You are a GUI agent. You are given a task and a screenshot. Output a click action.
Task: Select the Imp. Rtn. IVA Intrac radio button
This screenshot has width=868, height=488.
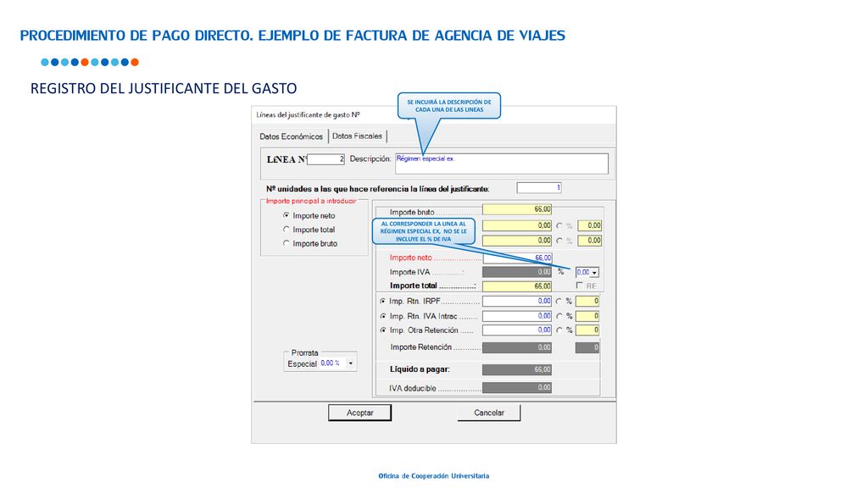pos(382,316)
